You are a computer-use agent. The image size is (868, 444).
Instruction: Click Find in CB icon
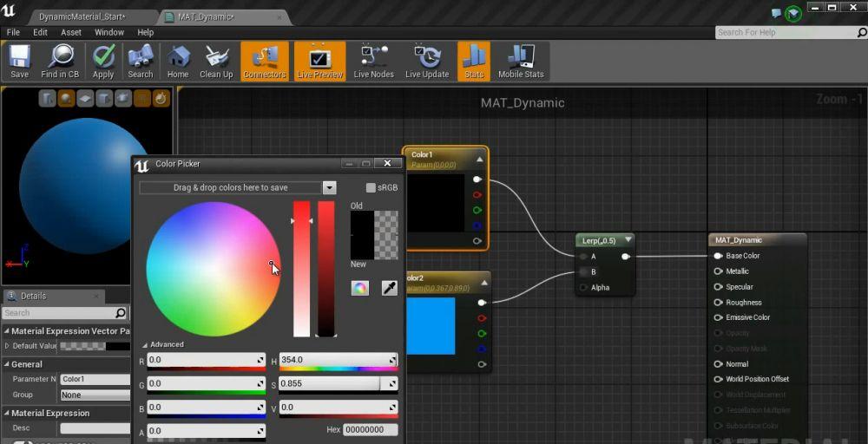60,61
